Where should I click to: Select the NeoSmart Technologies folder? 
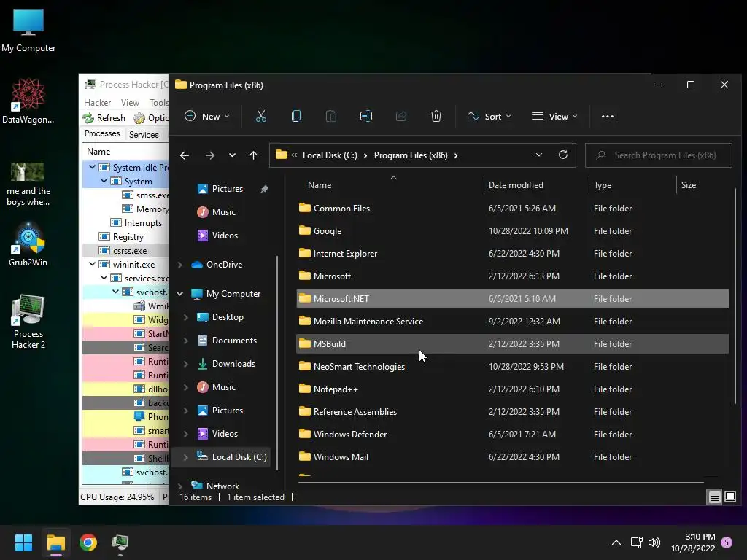coord(512,367)
